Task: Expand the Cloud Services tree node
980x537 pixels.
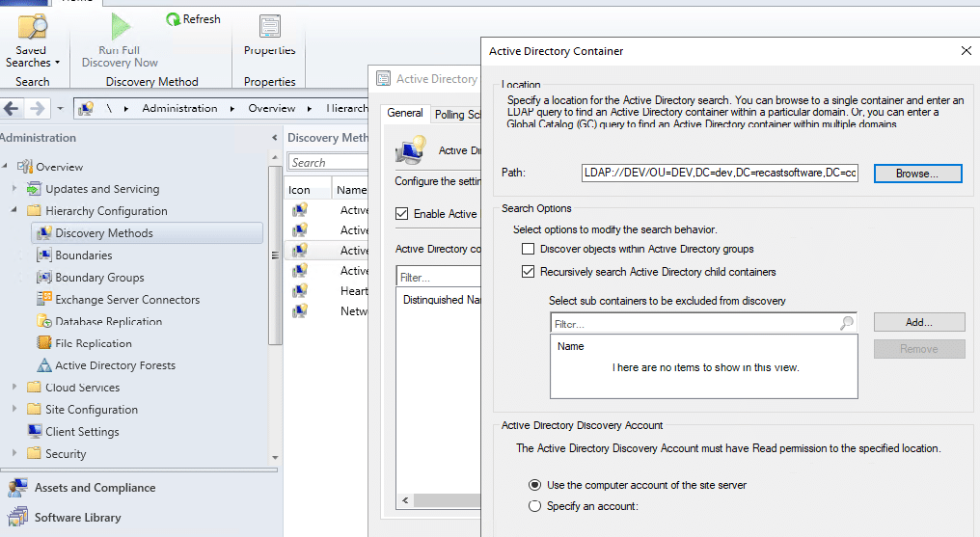Action: click(14, 388)
